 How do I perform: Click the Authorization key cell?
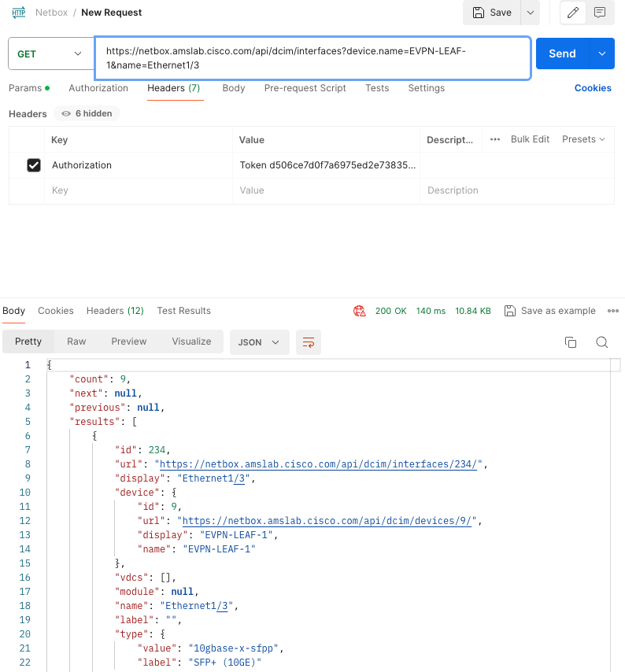point(138,165)
